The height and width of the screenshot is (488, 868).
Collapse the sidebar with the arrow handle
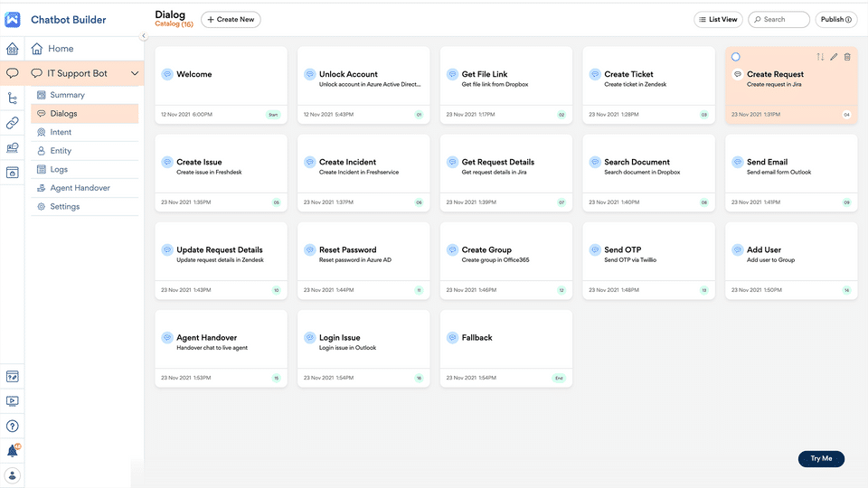click(x=144, y=36)
